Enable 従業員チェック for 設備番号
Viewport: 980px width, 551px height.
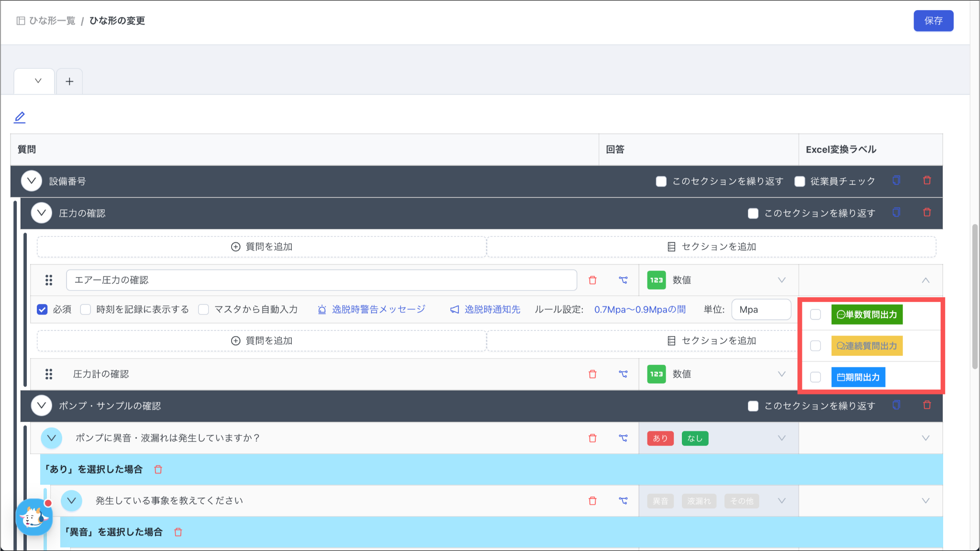point(800,181)
